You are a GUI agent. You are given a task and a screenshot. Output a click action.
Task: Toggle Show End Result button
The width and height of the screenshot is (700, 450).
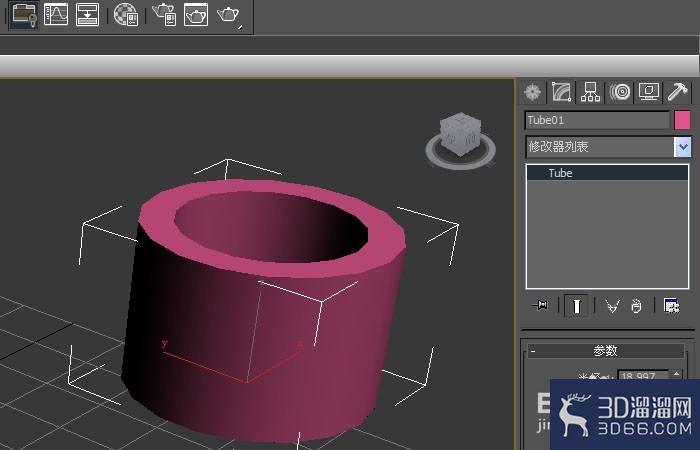coord(576,306)
